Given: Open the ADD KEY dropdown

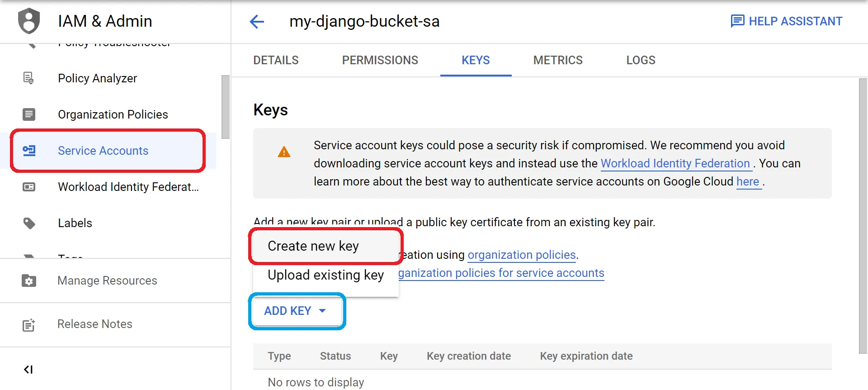Looking at the screenshot, I should point(296,311).
